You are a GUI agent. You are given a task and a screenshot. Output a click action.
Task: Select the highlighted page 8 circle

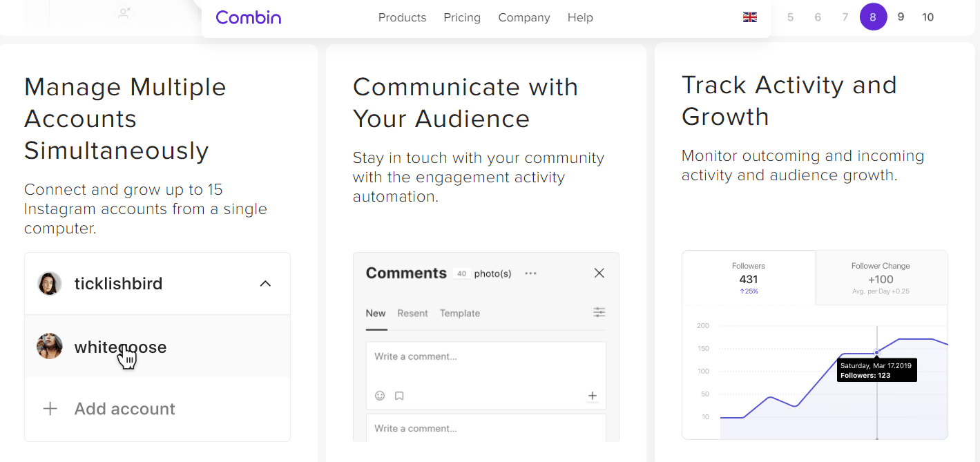[873, 17]
